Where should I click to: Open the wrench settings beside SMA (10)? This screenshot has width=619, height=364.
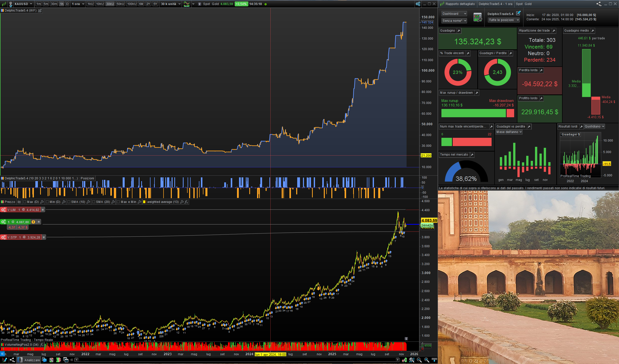[x=88, y=202]
